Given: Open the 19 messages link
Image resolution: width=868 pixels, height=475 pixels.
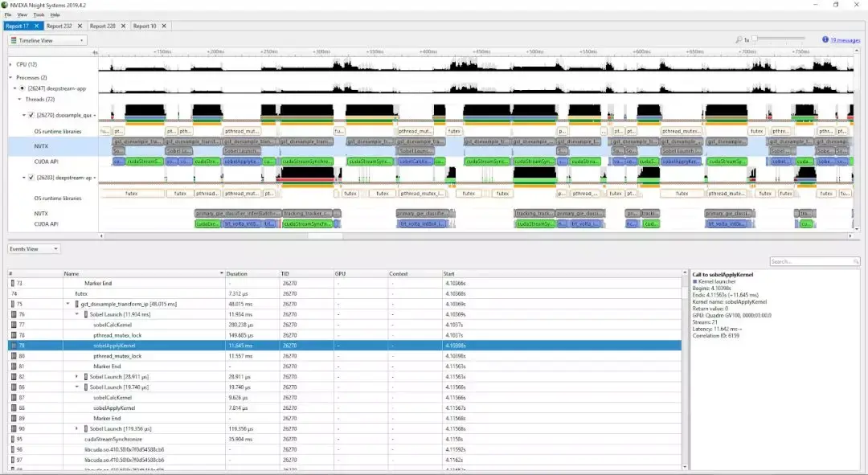Looking at the screenshot, I should pyautogui.click(x=845, y=39).
